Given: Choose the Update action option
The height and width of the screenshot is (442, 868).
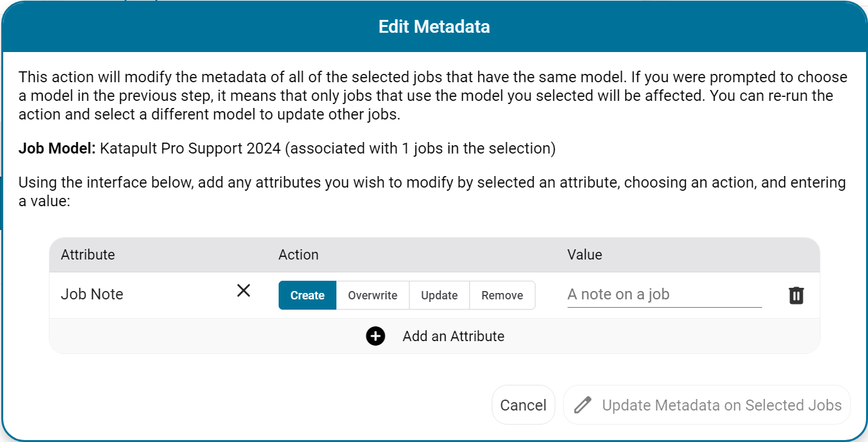Looking at the screenshot, I should click(439, 296).
